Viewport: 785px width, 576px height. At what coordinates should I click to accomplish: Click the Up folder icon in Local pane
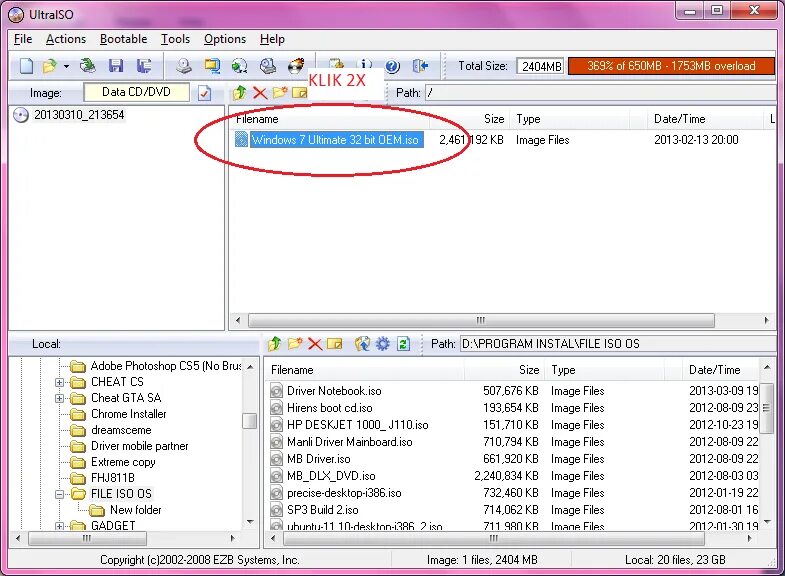coord(274,343)
